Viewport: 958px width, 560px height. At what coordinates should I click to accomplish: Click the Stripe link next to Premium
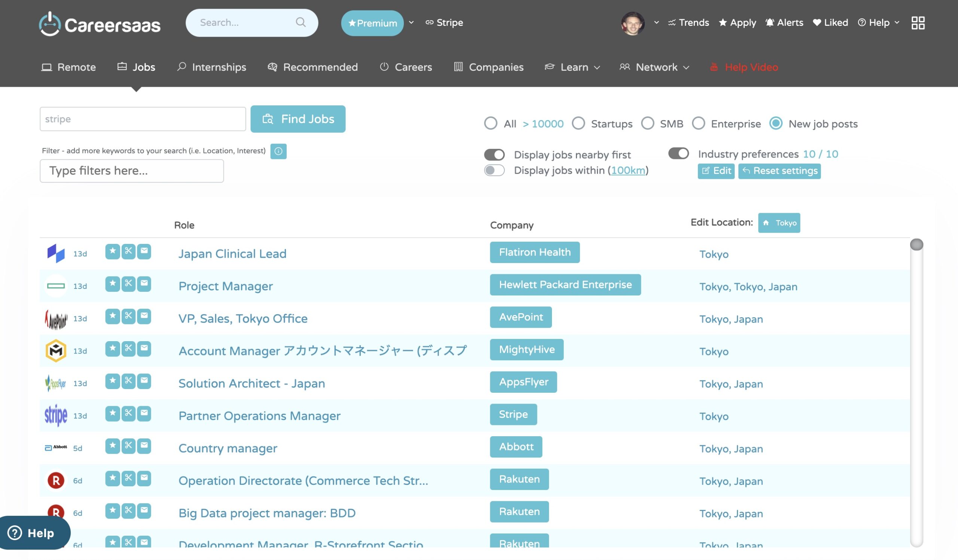(x=444, y=23)
